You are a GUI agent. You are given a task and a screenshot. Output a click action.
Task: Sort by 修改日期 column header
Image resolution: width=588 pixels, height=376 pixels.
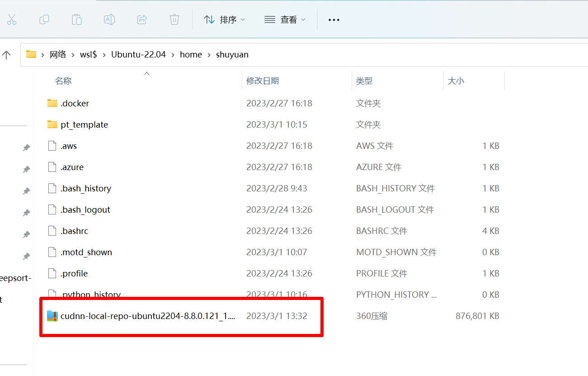263,81
